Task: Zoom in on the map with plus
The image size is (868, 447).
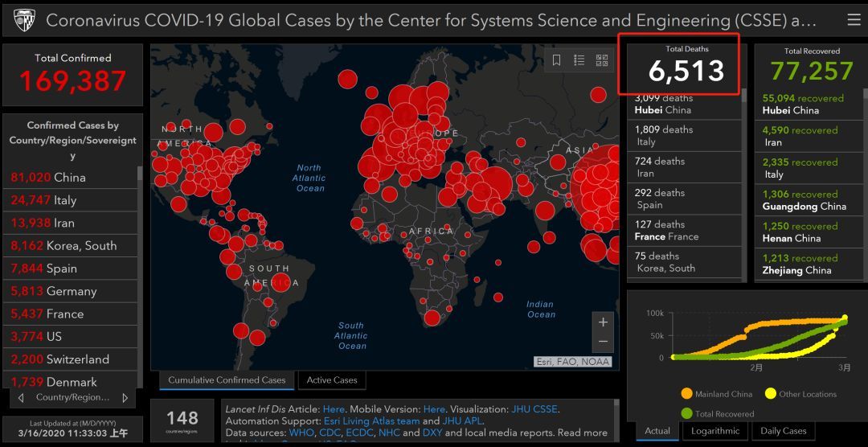Action: point(603,322)
